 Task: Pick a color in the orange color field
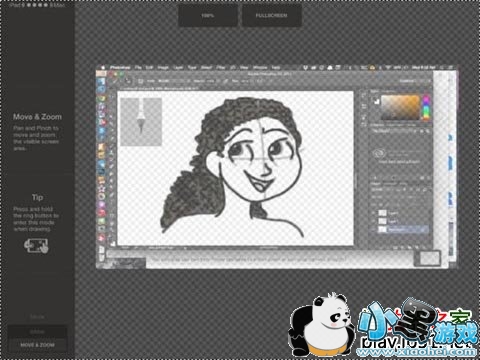click(400, 107)
